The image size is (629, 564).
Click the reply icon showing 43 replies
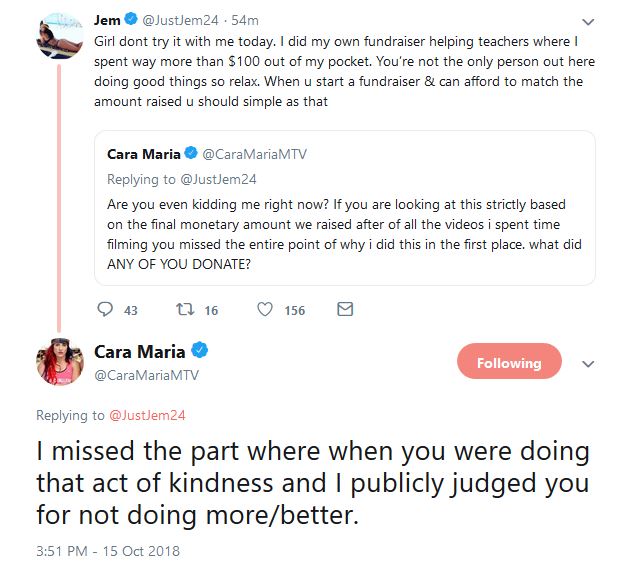coord(106,310)
